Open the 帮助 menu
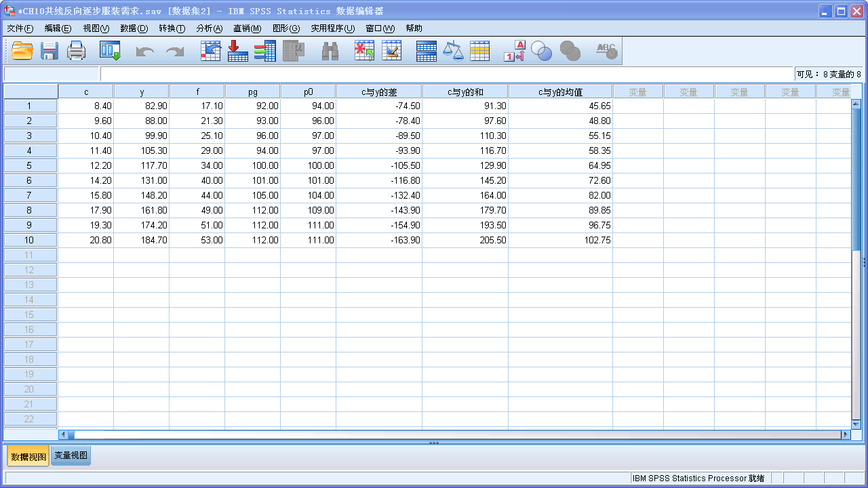 [414, 28]
